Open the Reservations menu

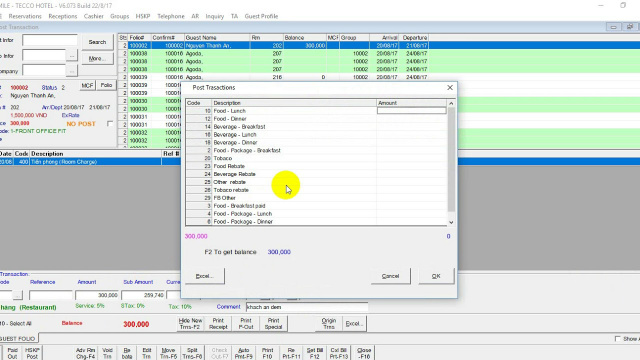coord(25,16)
